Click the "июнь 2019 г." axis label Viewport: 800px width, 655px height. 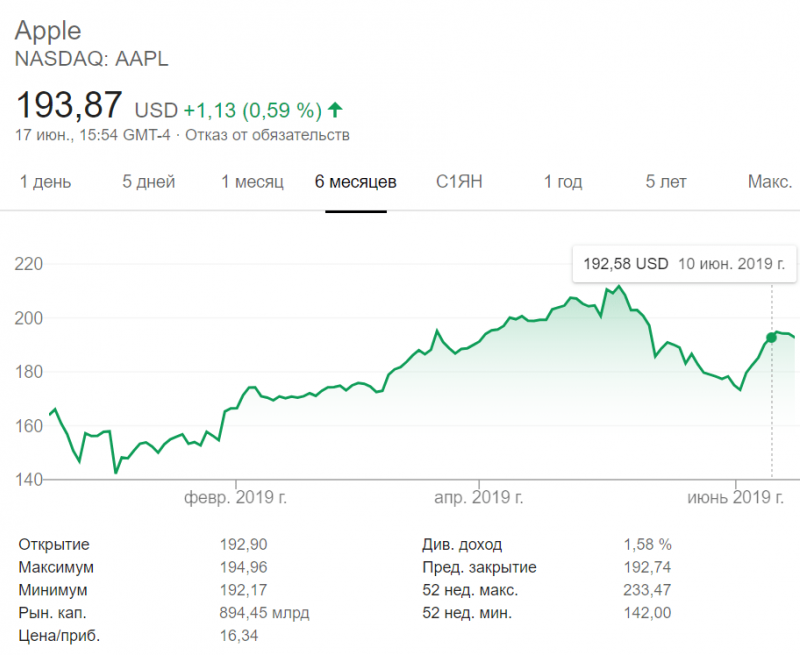point(735,497)
